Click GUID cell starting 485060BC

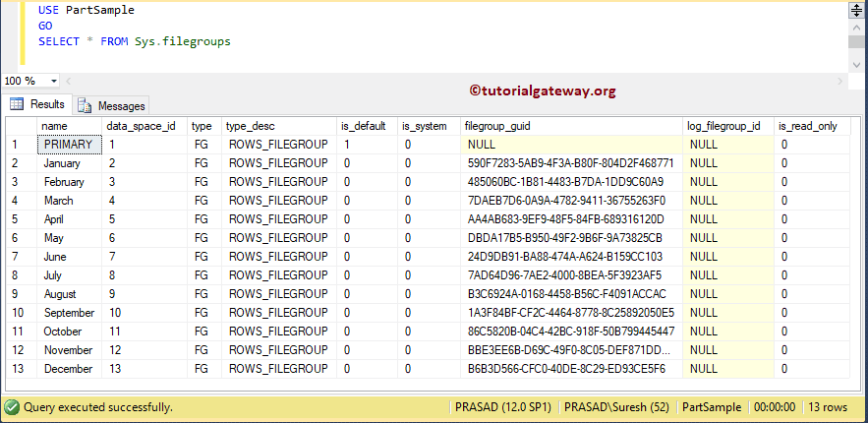(571, 182)
